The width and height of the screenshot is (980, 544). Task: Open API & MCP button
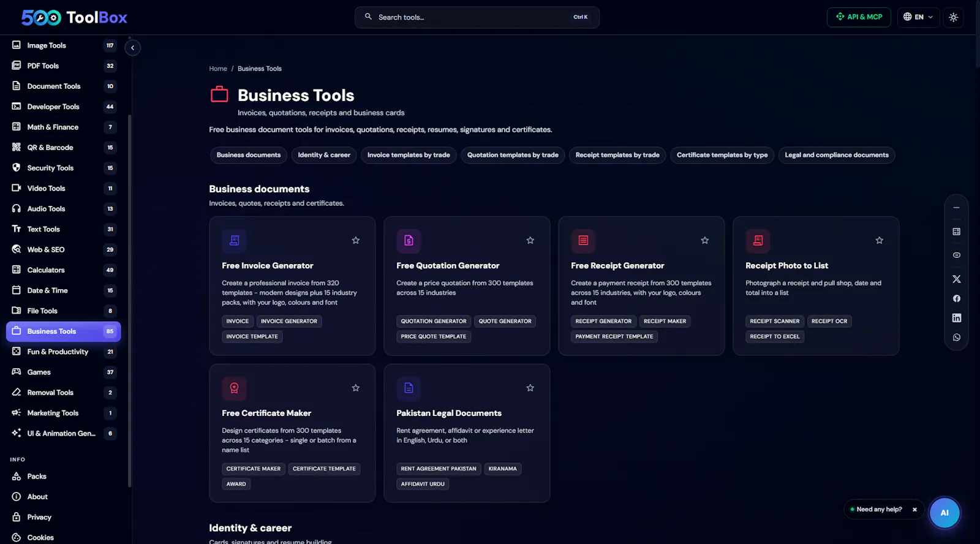click(859, 17)
